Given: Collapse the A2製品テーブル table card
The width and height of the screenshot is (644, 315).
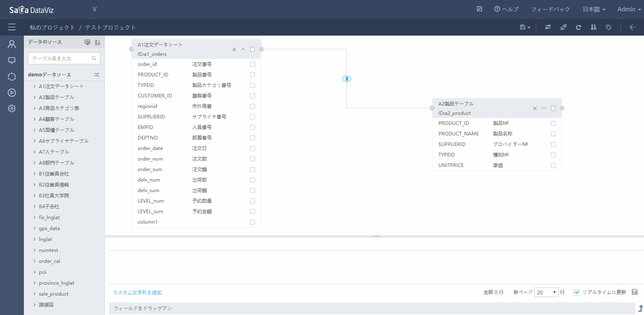Looking at the screenshot, I should click(544, 108).
